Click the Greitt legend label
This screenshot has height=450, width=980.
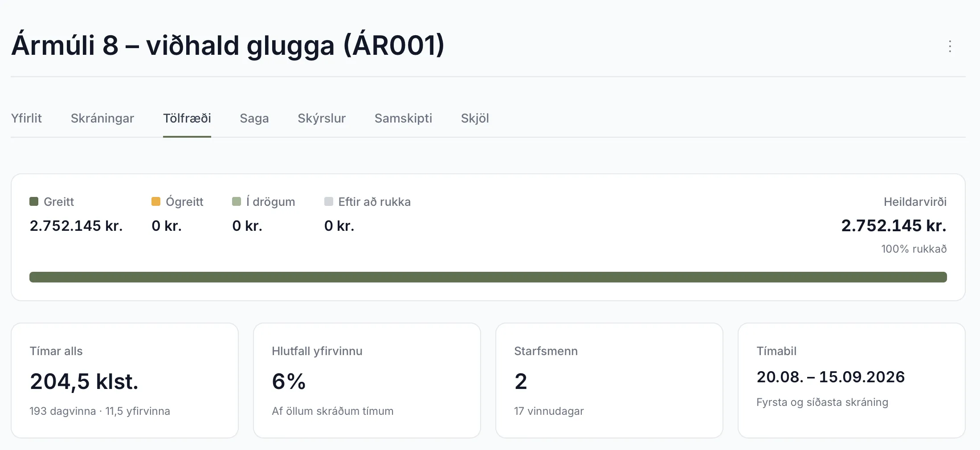pyautogui.click(x=59, y=202)
